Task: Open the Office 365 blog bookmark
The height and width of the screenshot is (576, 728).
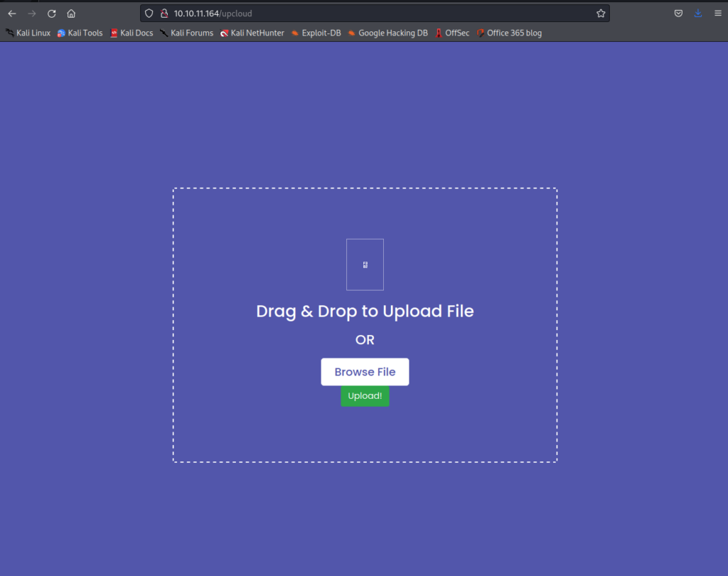Action: [x=509, y=33]
